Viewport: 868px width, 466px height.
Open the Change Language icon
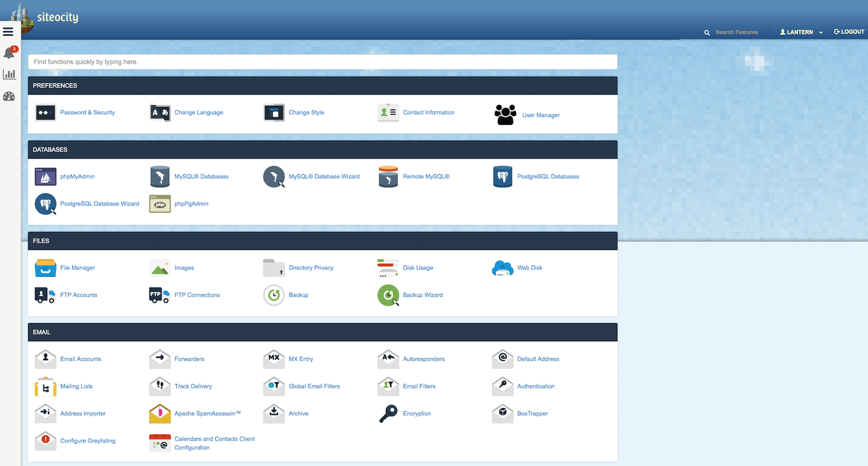coord(160,112)
